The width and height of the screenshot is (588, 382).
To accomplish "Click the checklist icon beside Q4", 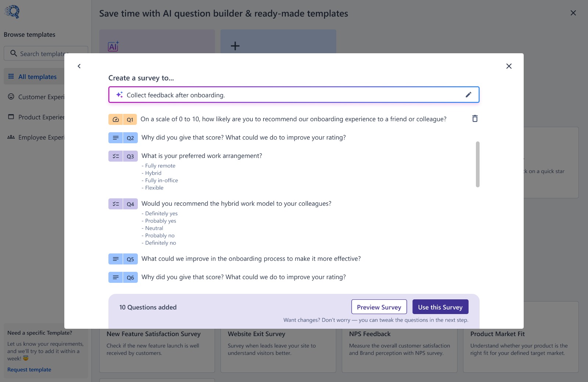I will [x=115, y=203].
